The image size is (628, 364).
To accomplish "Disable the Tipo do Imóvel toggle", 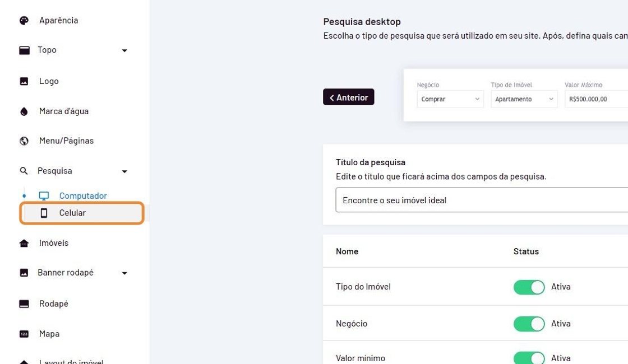I will [x=529, y=287].
